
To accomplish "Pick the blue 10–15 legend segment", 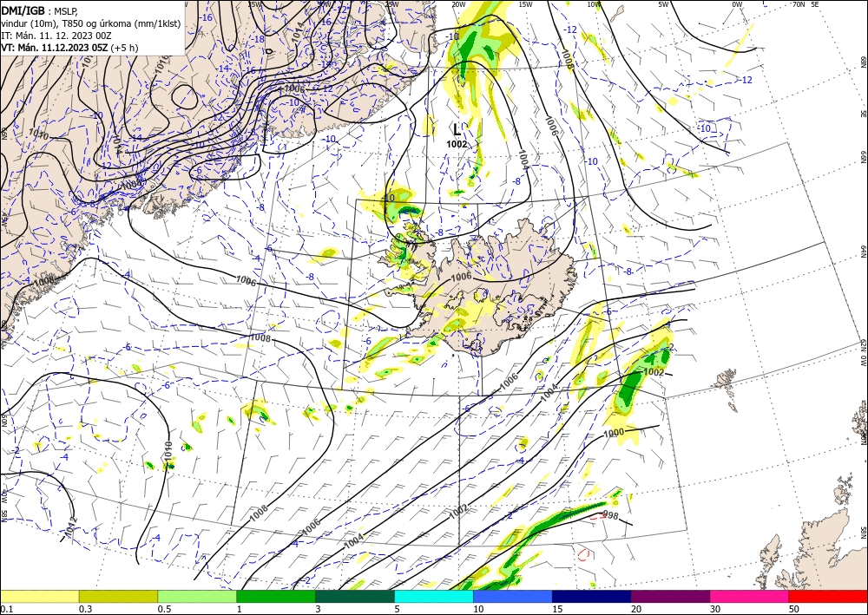I will pyautogui.click(x=513, y=596).
